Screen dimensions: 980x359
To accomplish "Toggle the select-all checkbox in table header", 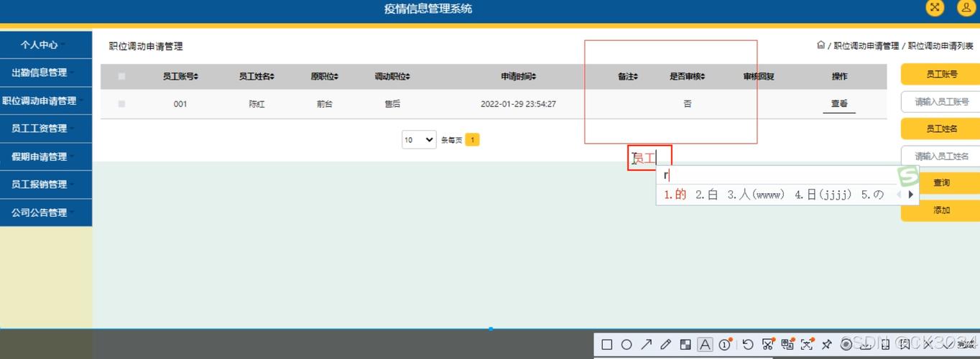I will tap(121, 76).
